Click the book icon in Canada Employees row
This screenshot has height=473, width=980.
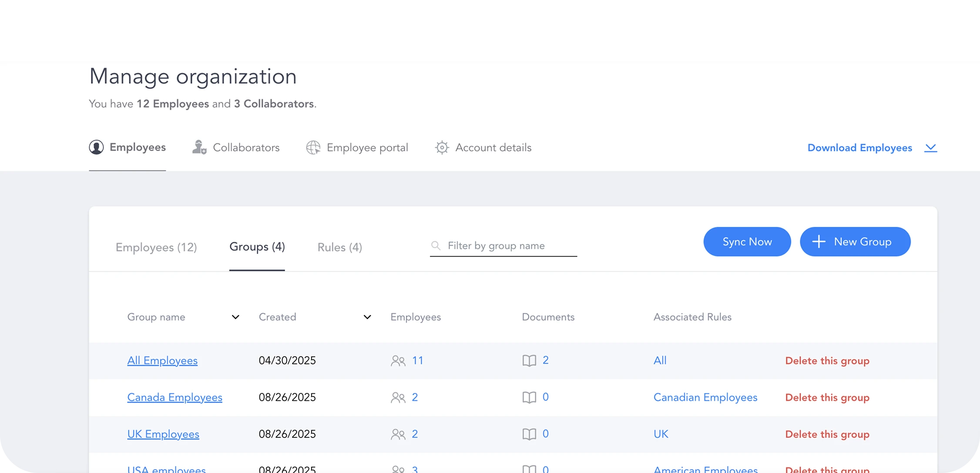tap(529, 397)
